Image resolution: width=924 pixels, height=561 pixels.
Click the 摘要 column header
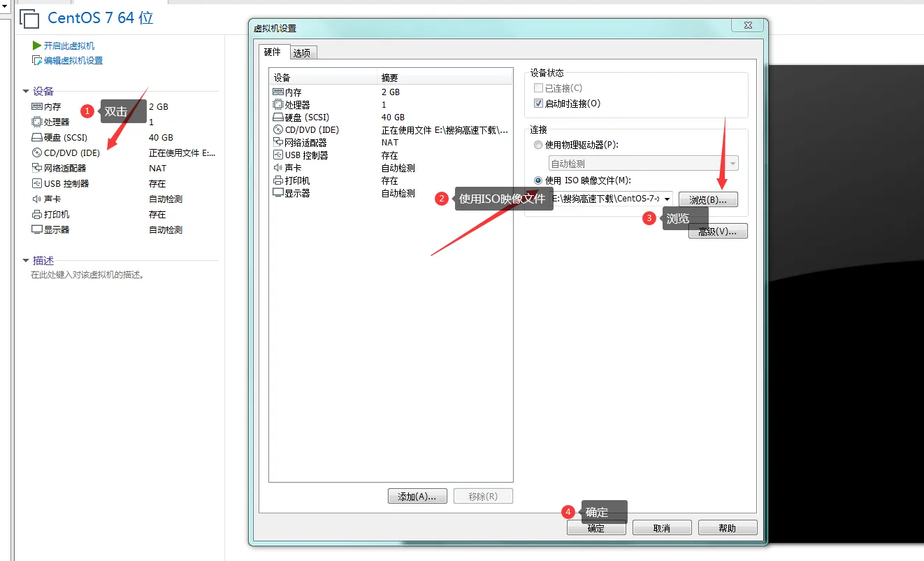[445, 78]
